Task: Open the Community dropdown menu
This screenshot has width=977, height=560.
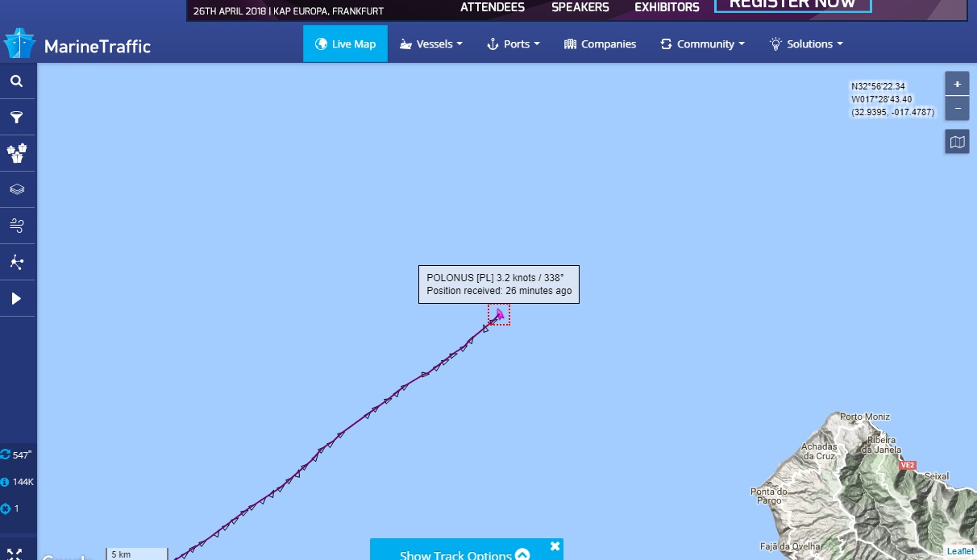Action: [702, 44]
